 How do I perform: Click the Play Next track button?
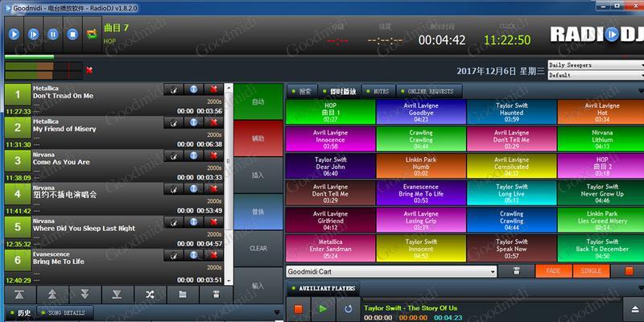point(33,35)
